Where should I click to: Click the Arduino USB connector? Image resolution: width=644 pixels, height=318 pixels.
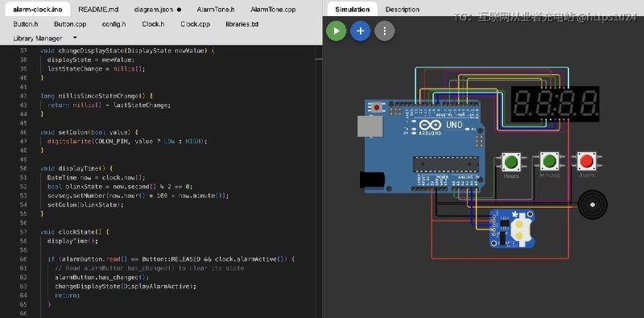[370, 126]
